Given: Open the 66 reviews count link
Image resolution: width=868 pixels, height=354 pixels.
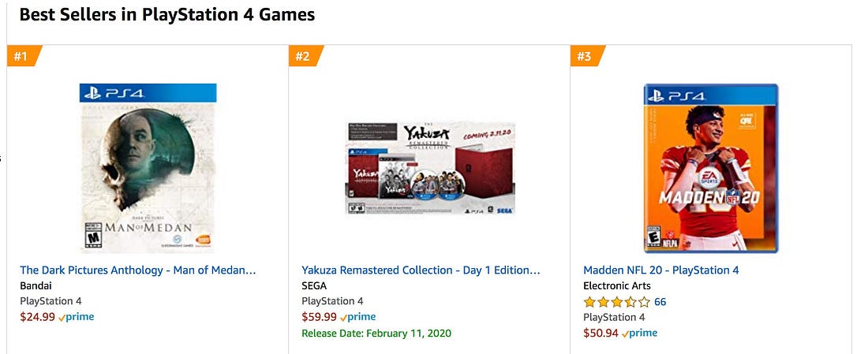Looking at the screenshot, I should 660,302.
